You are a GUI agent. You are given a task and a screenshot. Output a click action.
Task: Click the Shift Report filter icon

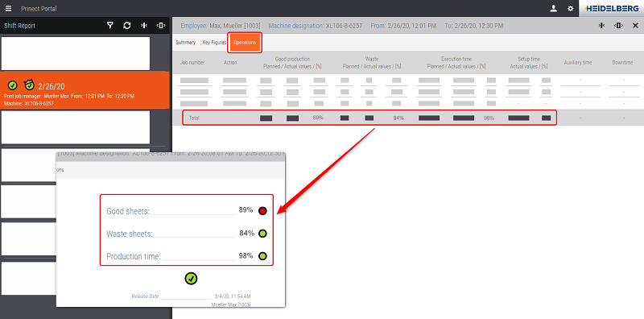pos(109,26)
